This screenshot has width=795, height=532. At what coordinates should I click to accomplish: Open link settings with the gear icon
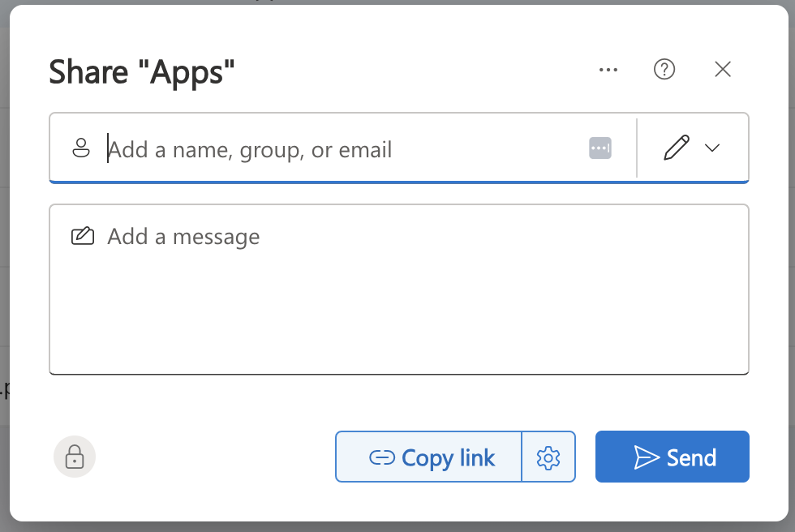point(548,457)
